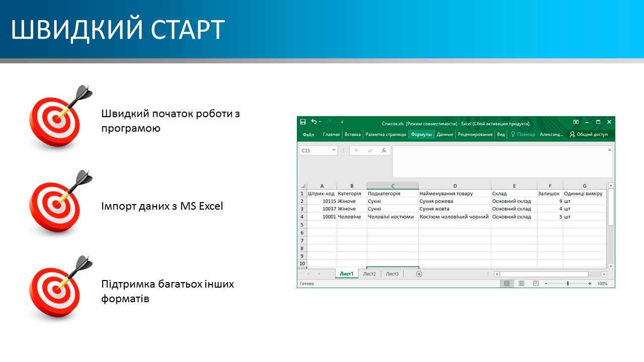Click cell 'Сукня жовта'
644x362 pixels.
[455, 209]
